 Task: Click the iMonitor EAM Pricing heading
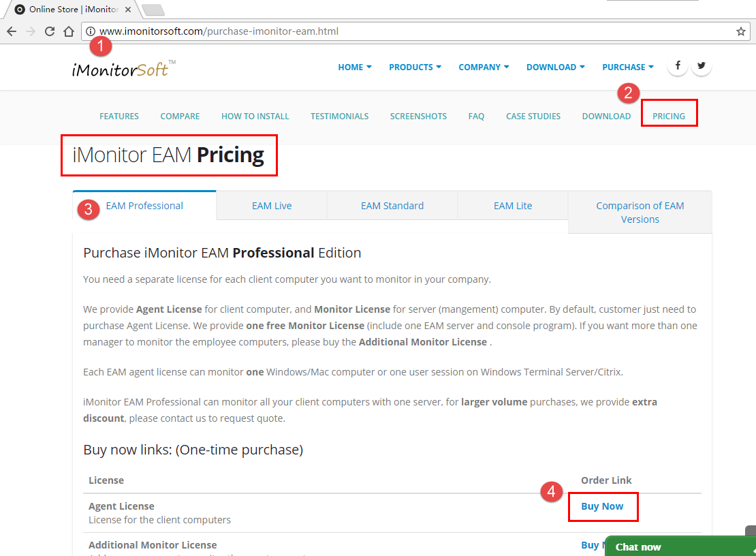click(x=168, y=155)
